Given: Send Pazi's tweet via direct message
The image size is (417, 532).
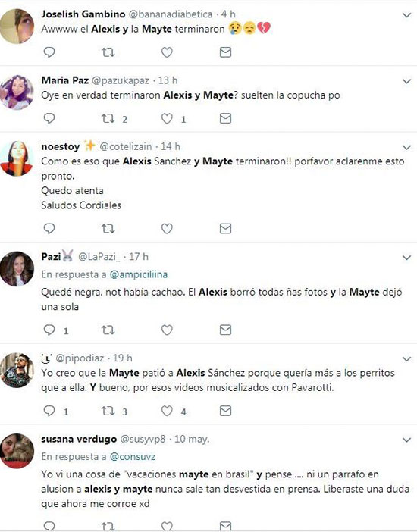Looking at the screenshot, I should [225, 330].
